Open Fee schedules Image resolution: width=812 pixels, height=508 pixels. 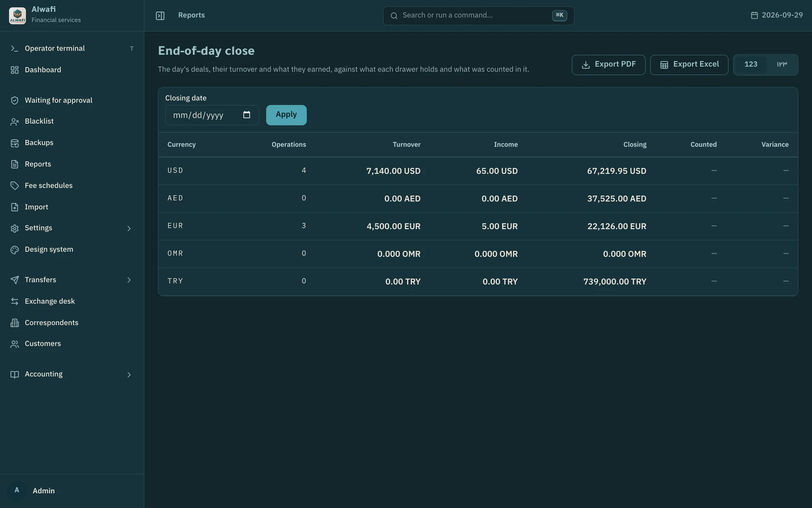(72, 185)
